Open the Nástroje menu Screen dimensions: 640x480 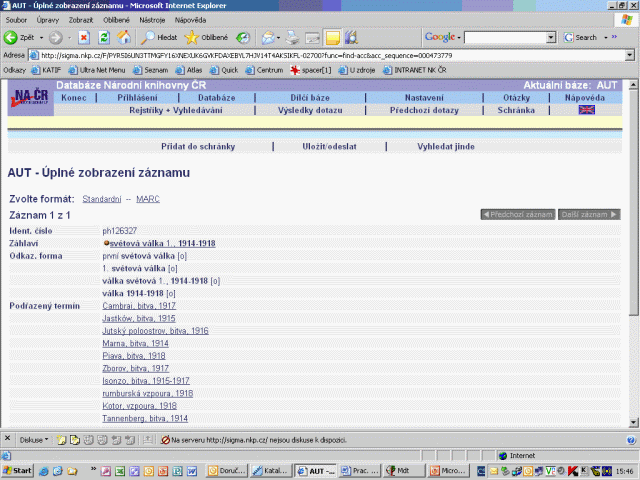click(152, 20)
